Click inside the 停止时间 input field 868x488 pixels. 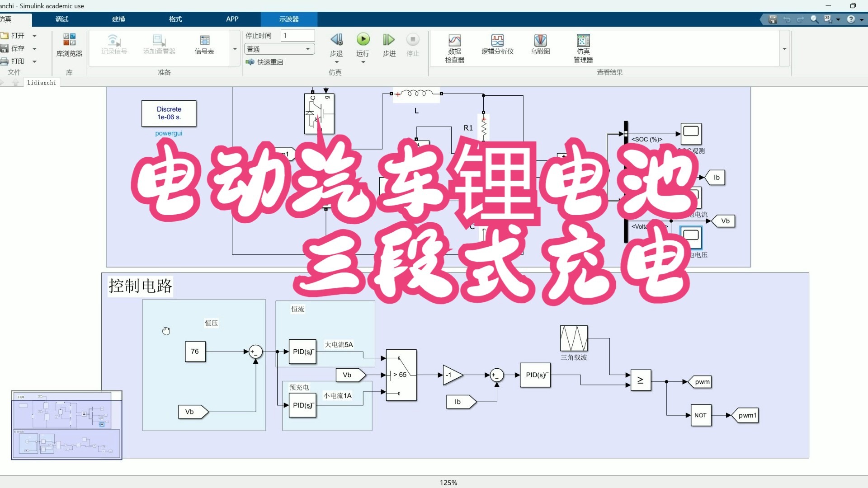[297, 35]
